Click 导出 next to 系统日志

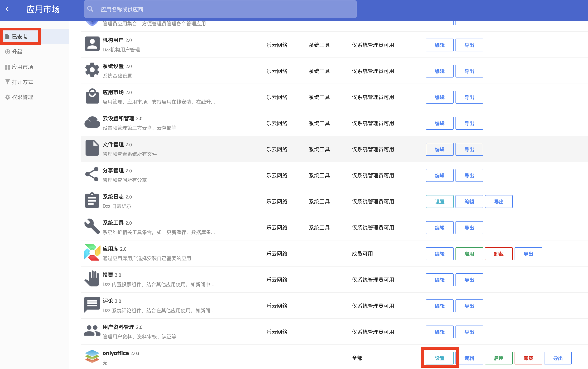pos(499,202)
